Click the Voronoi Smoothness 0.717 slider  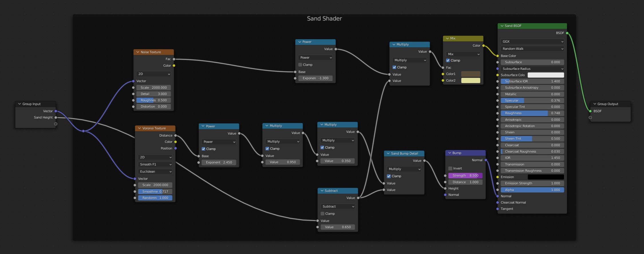pyautogui.click(x=155, y=192)
